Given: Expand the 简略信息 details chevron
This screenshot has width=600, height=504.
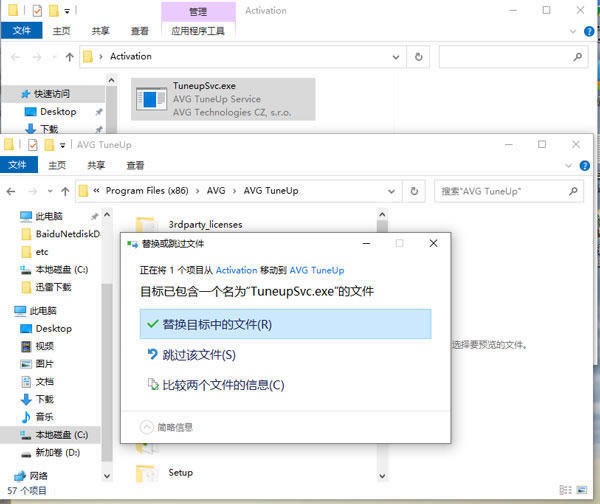Looking at the screenshot, I should [147, 427].
